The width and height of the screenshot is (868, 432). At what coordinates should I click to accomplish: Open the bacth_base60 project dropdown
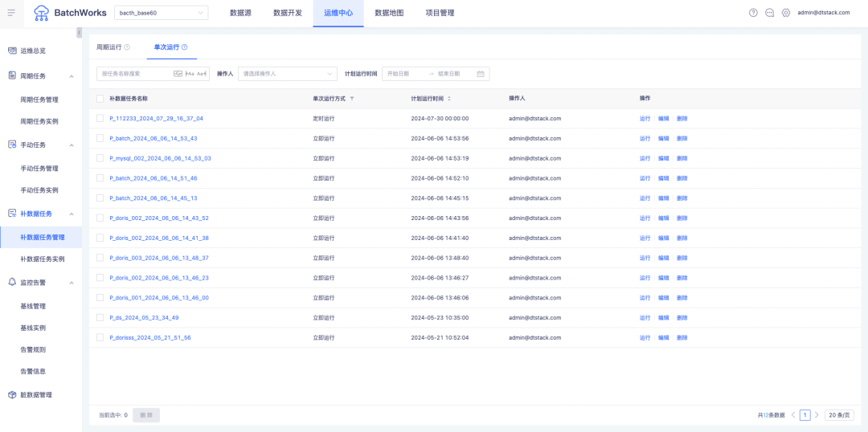coord(162,13)
